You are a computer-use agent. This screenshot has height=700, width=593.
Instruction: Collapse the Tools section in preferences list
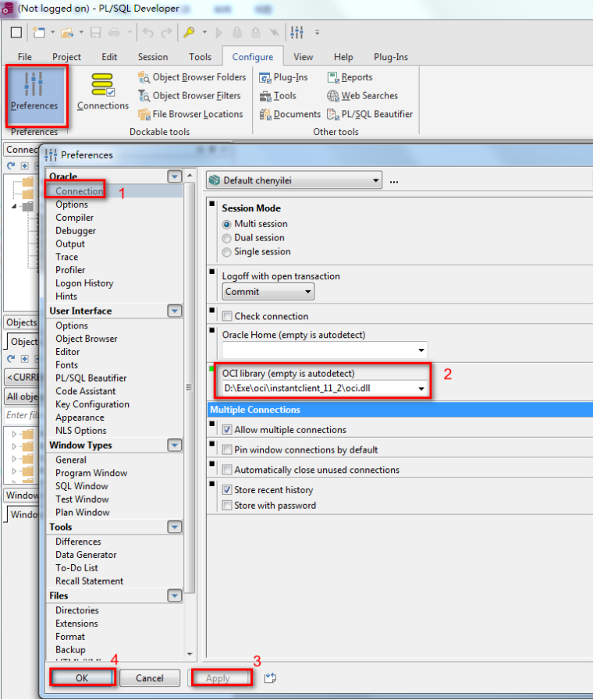pyautogui.click(x=175, y=527)
